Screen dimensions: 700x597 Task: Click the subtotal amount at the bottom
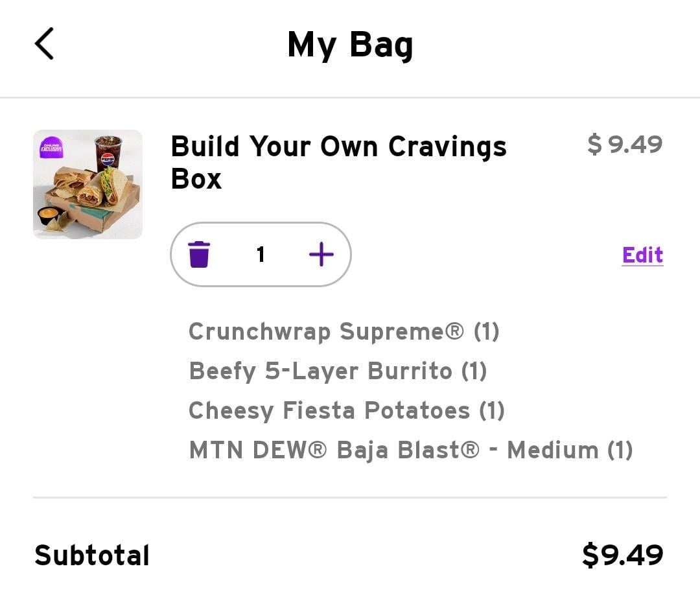coord(622,556)
